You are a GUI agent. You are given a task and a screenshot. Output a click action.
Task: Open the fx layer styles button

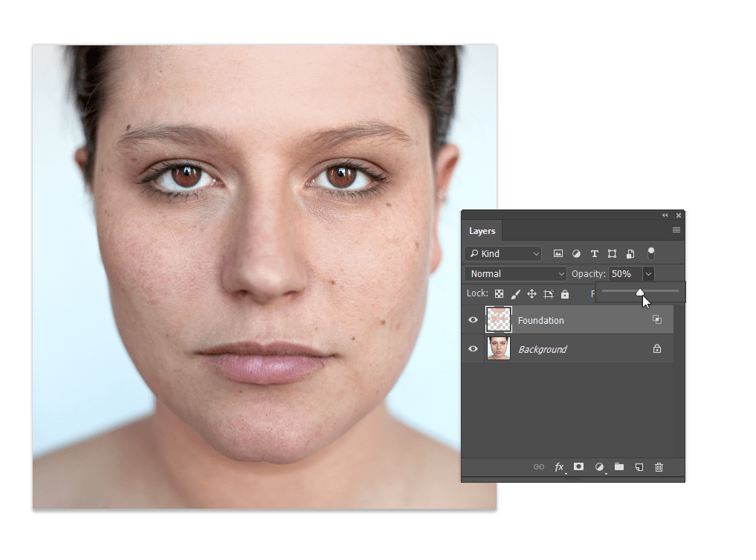[560, 467]
